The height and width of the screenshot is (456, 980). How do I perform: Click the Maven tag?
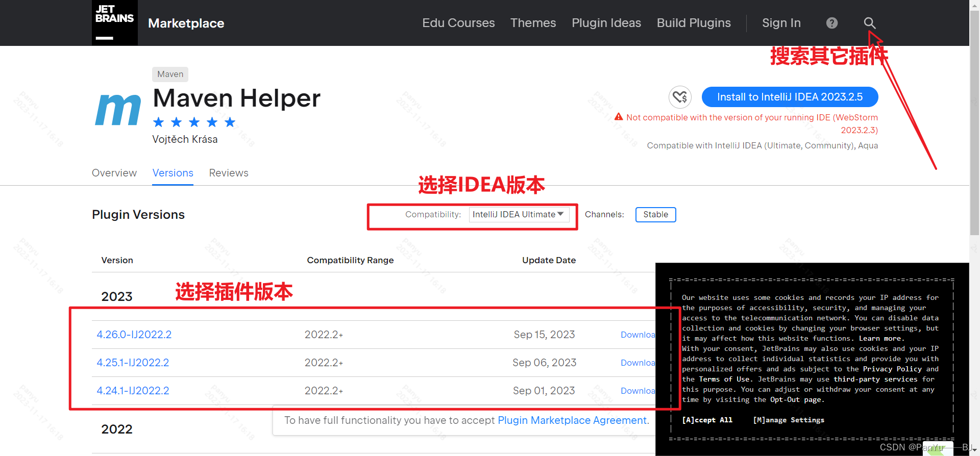(x=170, y=74)
